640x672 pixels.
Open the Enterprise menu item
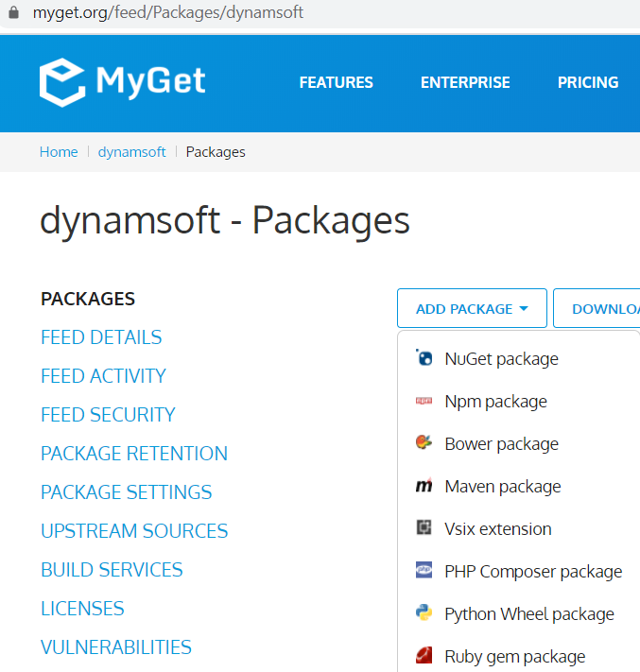coord(465,82)
